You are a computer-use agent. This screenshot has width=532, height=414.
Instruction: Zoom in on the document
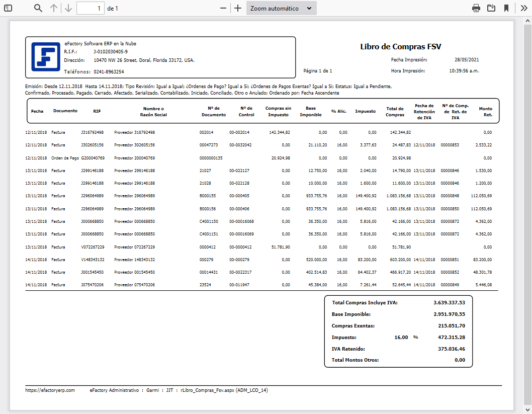[238, 8]
